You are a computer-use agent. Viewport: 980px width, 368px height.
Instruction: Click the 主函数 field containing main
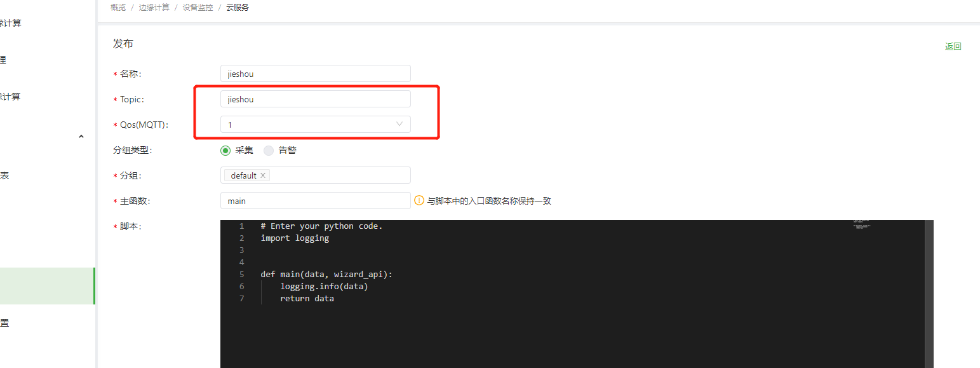point(315,201)
